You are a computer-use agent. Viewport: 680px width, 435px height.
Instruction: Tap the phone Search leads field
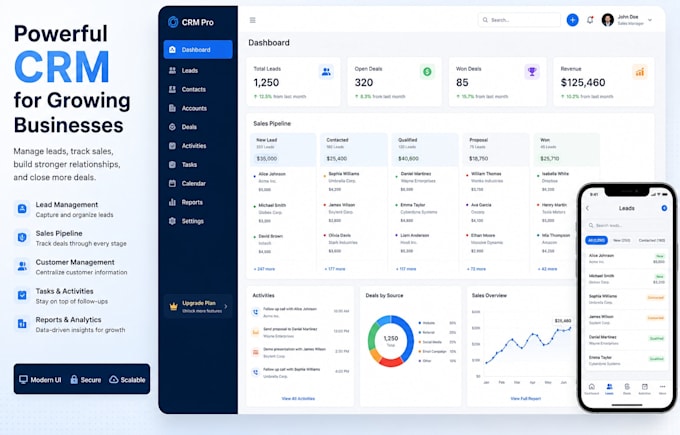(x=626, y=226)
